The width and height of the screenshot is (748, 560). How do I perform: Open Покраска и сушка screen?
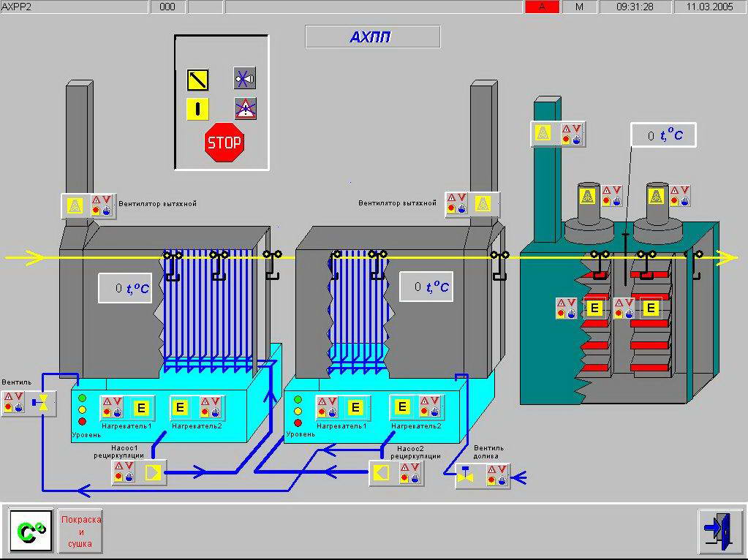tap(80, 531)
